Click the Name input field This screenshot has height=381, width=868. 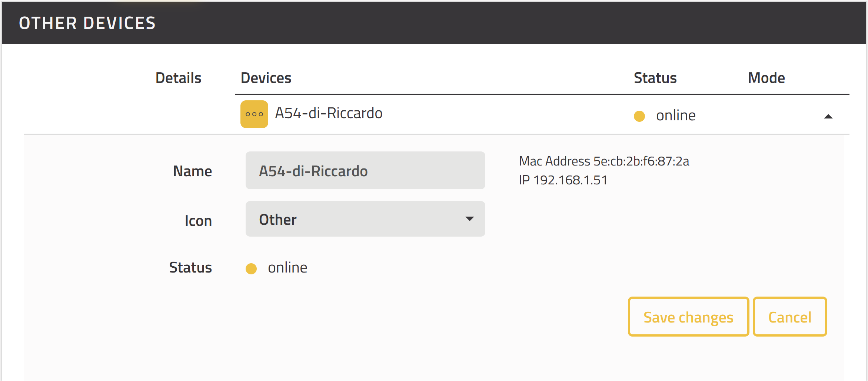[x=365, y=170]
